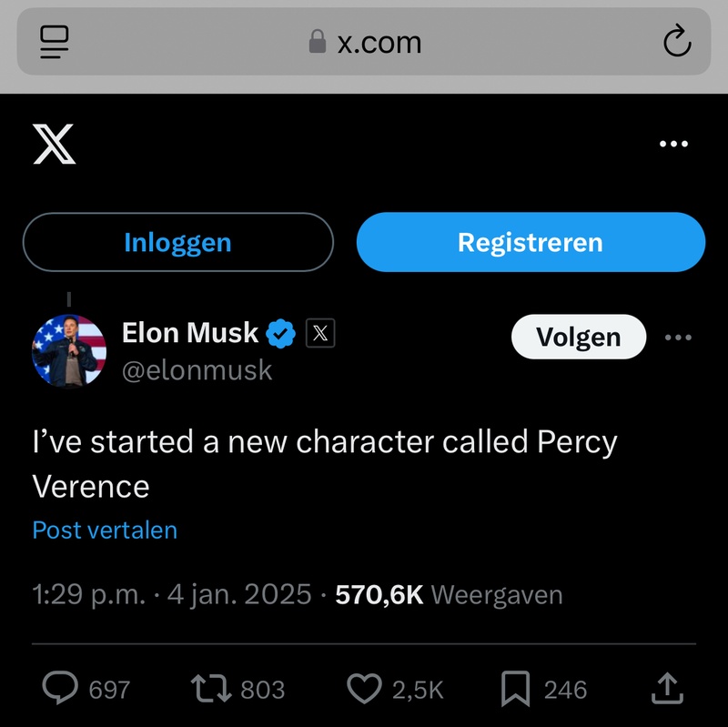Click the X logo icon
This screenshot has height=727, width=728.
55,144
